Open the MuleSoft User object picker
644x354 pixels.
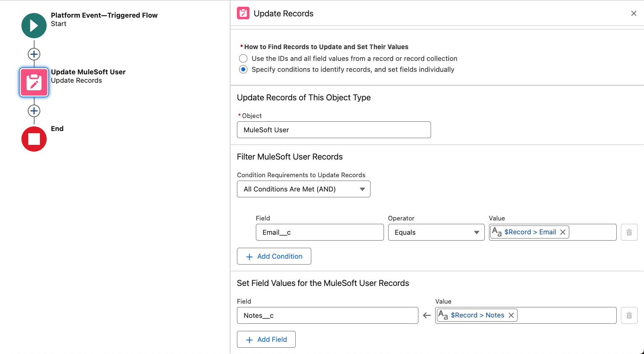pos(334,130)
